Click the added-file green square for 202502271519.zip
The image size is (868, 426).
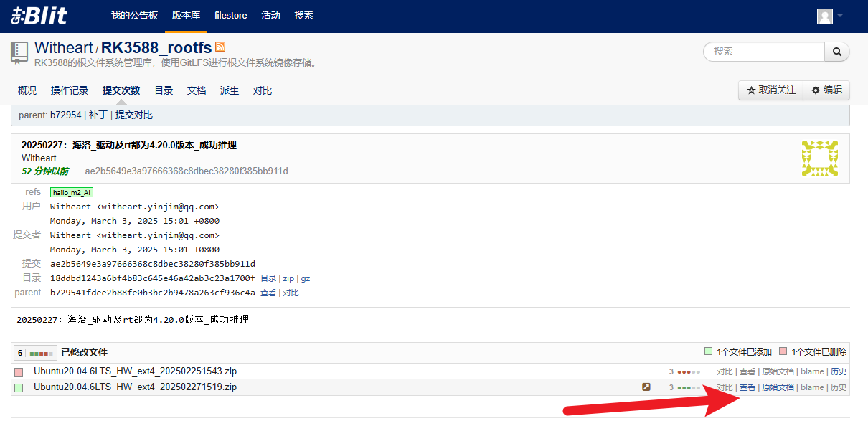pos(19,387)
